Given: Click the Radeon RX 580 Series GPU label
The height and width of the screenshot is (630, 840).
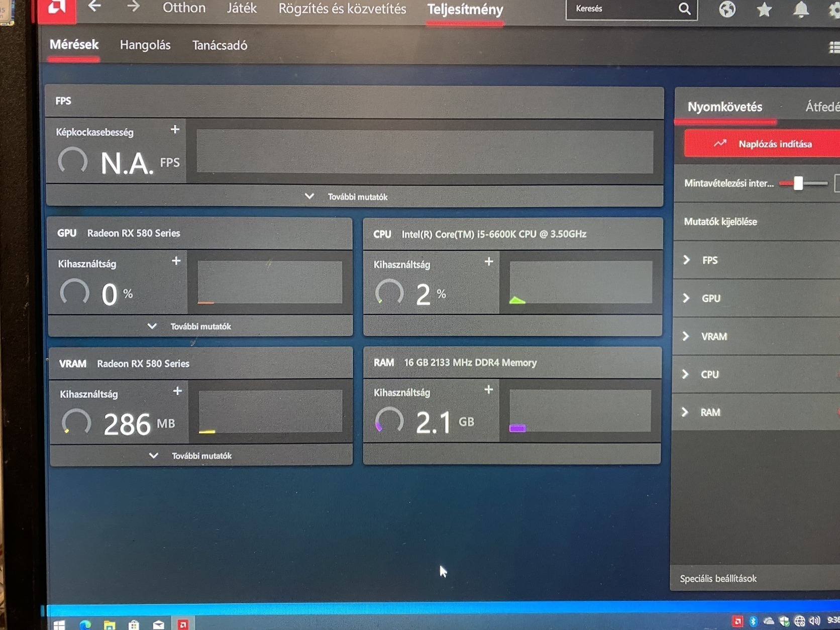Looking at the screenshot, I should coord(134,233).
